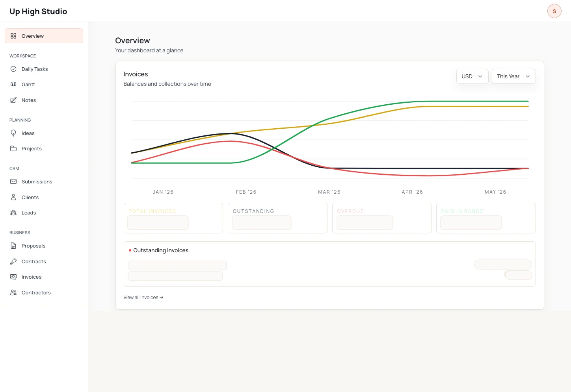The height and width of the screenshot is (392, 571).
Task: Click the Leads group icon
Action: (13, 213)
